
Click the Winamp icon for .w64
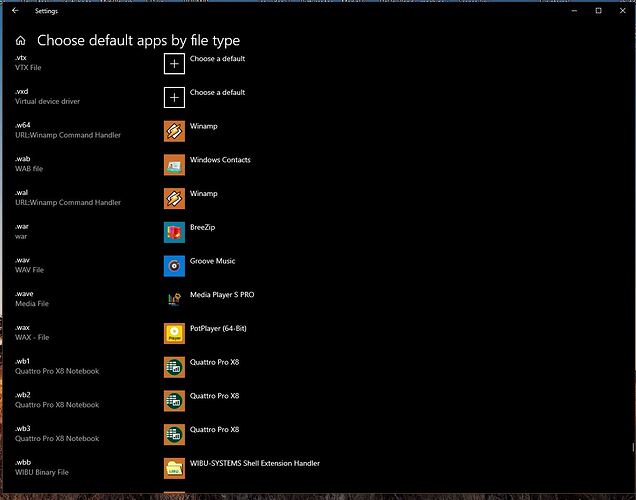(174, 131)
